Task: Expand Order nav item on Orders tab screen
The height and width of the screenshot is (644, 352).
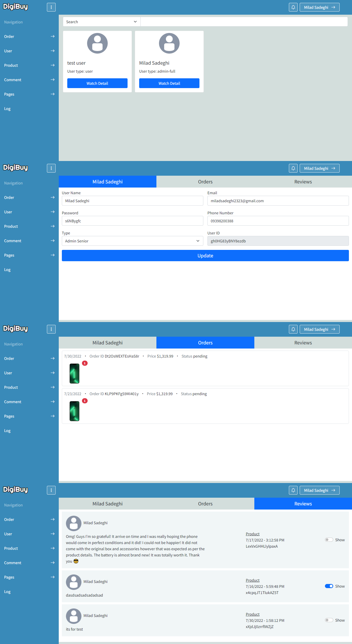Action: click(x=29, y=359)
